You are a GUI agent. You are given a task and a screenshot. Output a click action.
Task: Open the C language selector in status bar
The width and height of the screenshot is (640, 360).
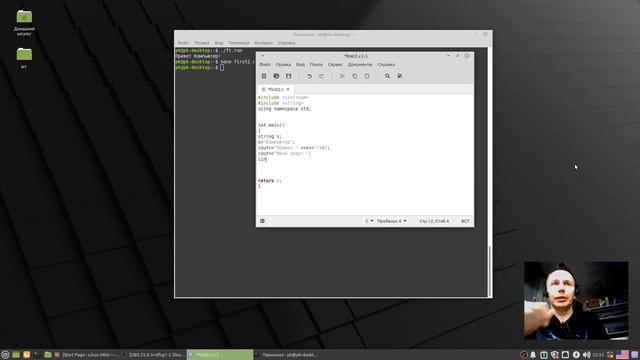[x=369, y=221]
